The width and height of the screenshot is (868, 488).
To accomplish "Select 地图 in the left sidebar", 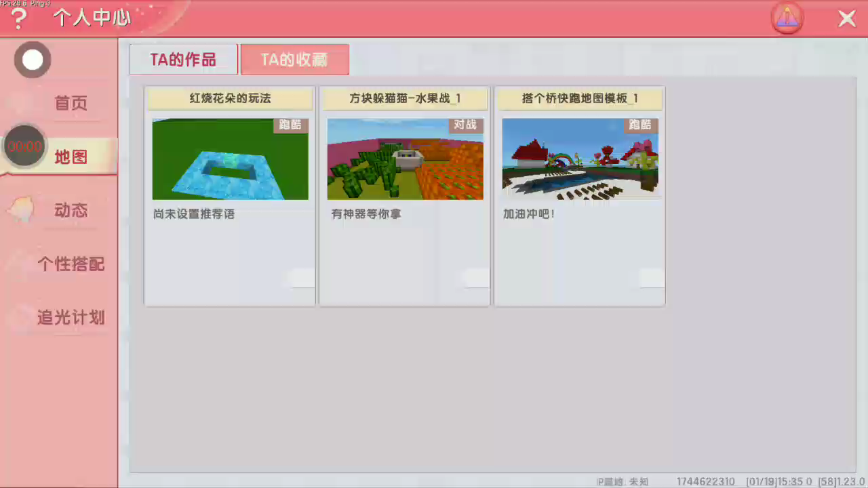I will click(71, 157).
